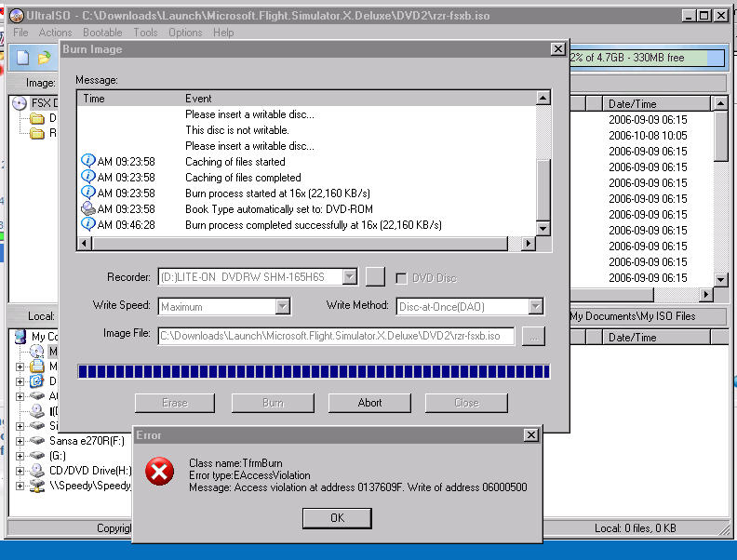The image size is (737, 560).
Task: Click the disc capacity bar showing 330MB free
Action: pyautogui.click(x=648, y=58)
